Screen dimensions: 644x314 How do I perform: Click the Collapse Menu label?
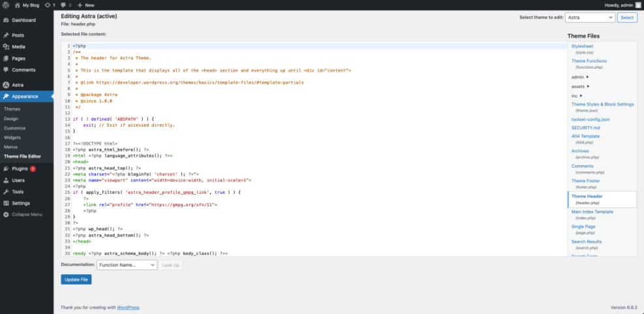pos(27,215)
